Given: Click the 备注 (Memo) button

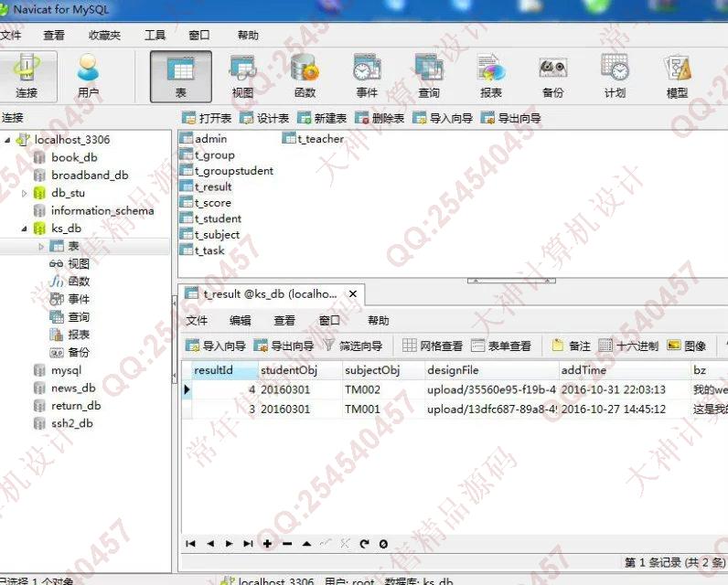Looking at the screenshot, I should (571, 346).
